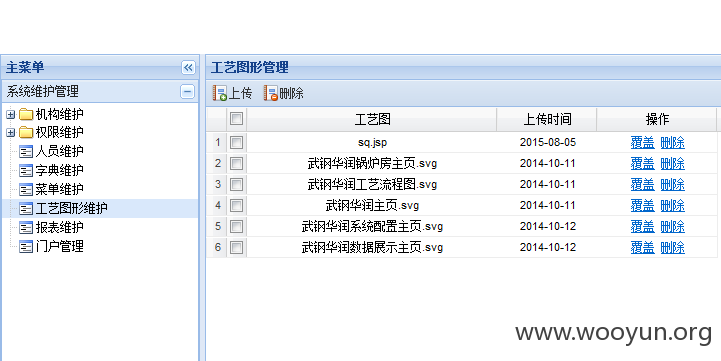Select the 武钢华润工艺流程图.svg file name
This screenshot has height=361, width=721.
[372, 184]
